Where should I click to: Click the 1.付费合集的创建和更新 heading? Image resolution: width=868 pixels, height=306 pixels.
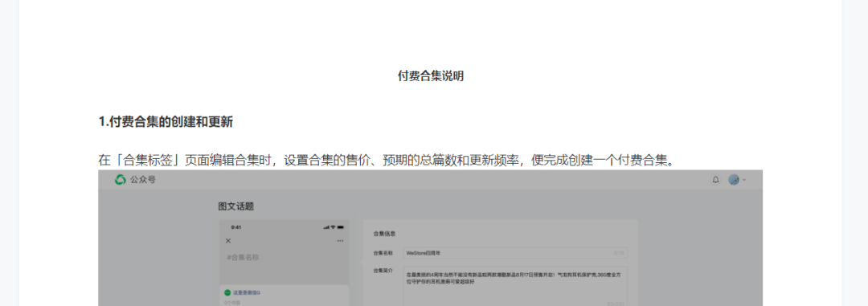pos(166,122)
